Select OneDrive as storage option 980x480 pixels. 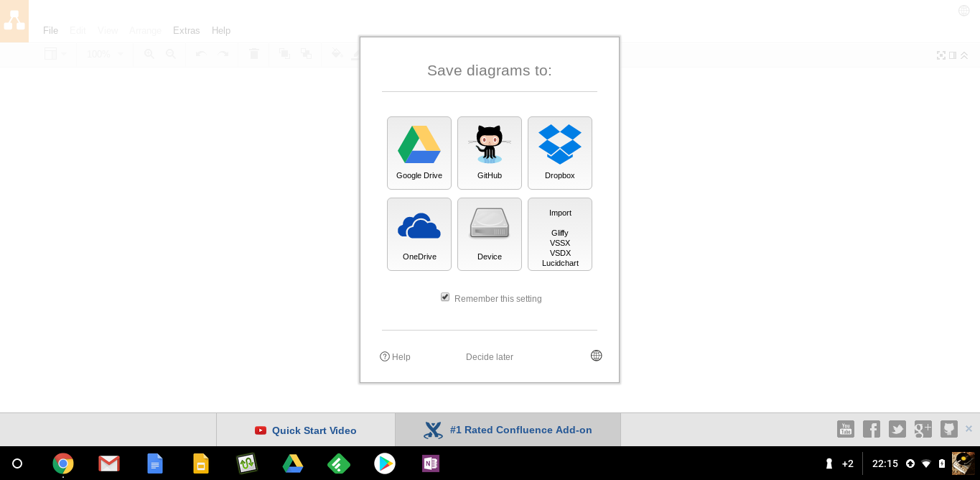tap(419, 234)
